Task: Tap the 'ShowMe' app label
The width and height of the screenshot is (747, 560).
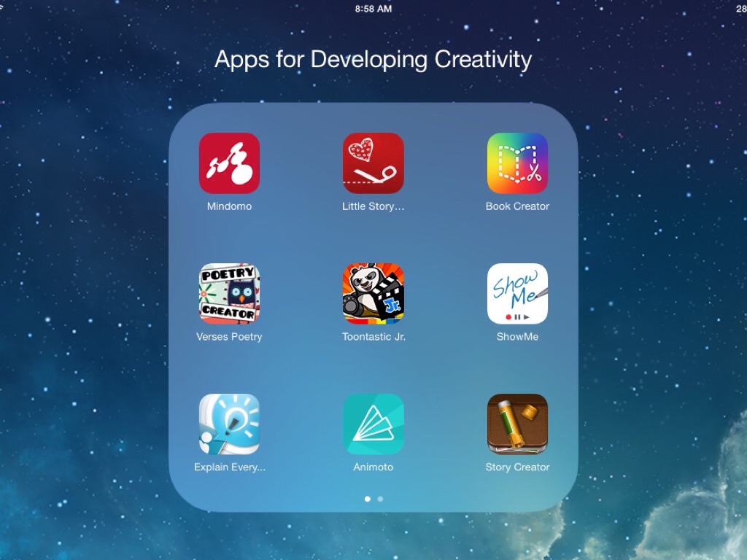Action: [x=517, y=337]
